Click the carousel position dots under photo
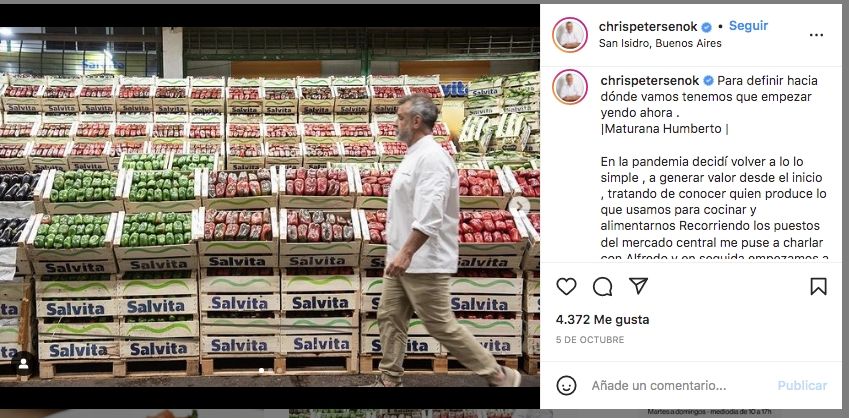The height and width of the screenshot is (418, 849). [x=269, y=371]
